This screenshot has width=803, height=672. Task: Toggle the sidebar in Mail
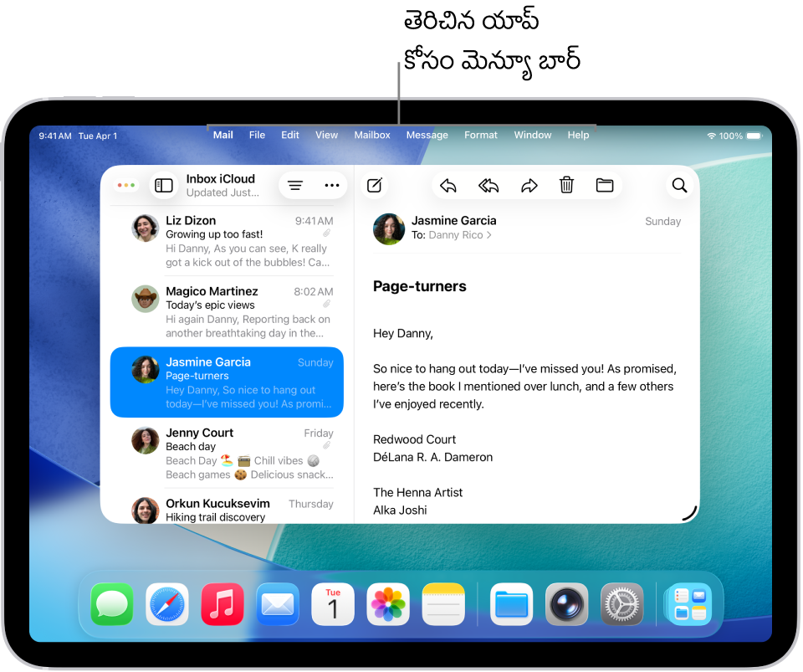tap(164, 186)
